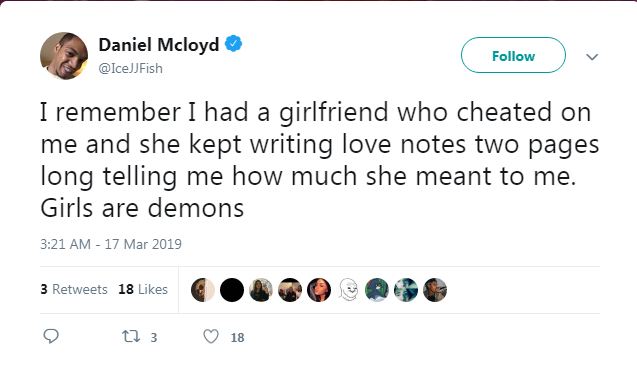Screen dimensions: 637x374
Task: View the 18 Likes list
Action: 143,289
